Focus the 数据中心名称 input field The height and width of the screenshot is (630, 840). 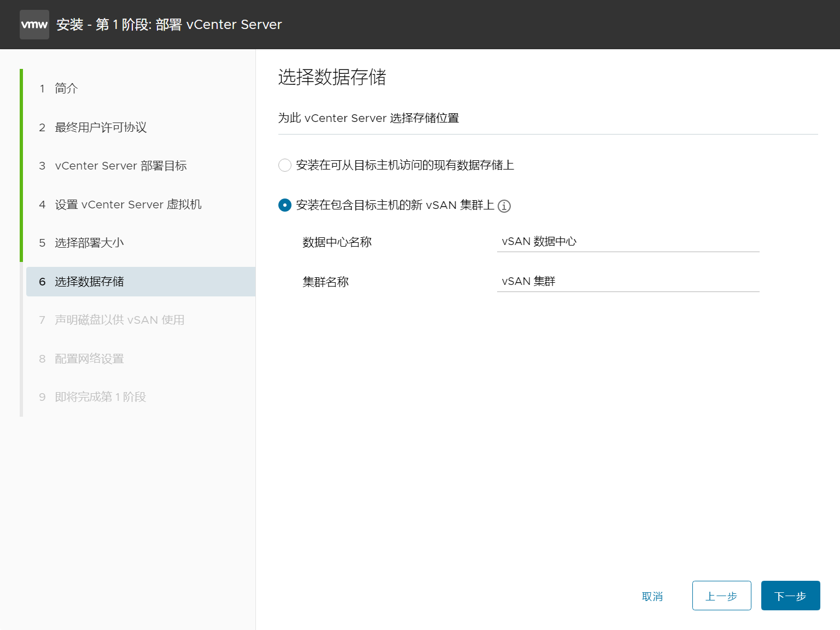tap(628, 241)
